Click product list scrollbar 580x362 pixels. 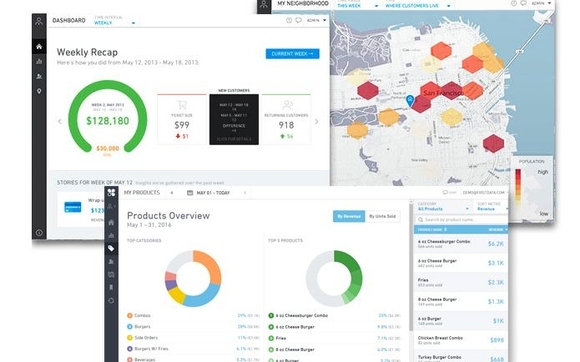coord(411,266)
